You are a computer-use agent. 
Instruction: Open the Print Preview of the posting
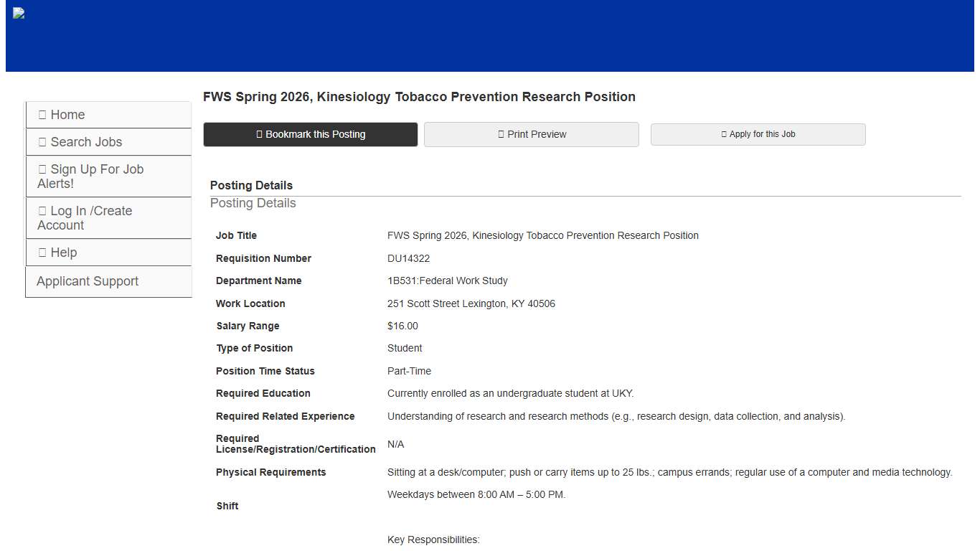[x=531, y=134]
